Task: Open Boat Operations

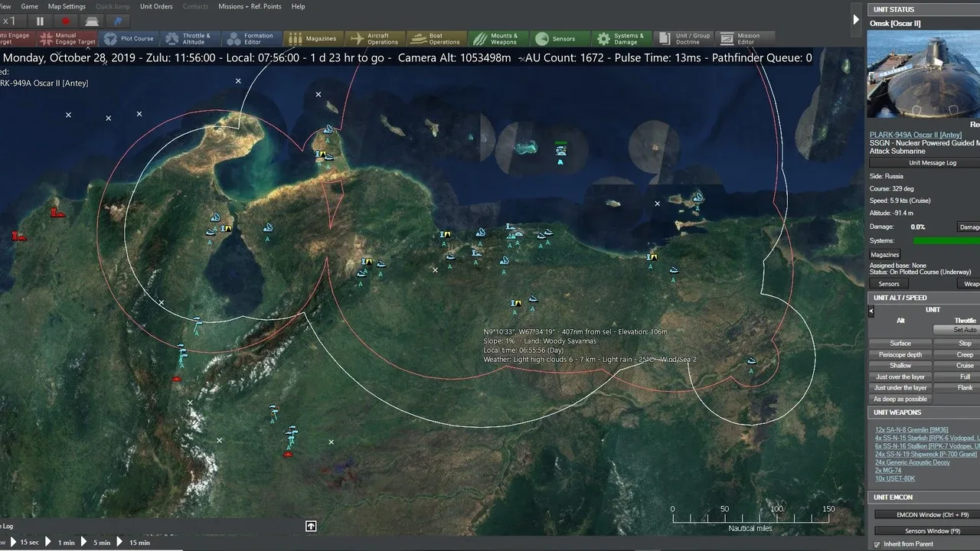Action: 435,38
